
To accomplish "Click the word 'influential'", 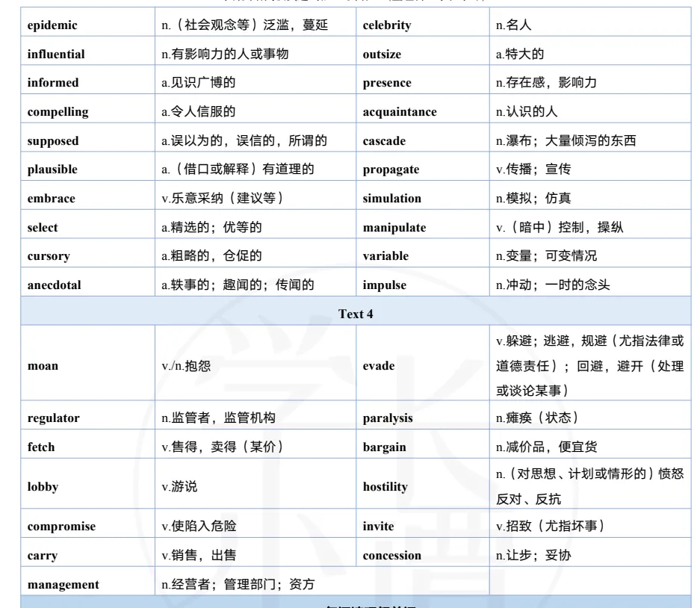I will [x=56, y=54].
